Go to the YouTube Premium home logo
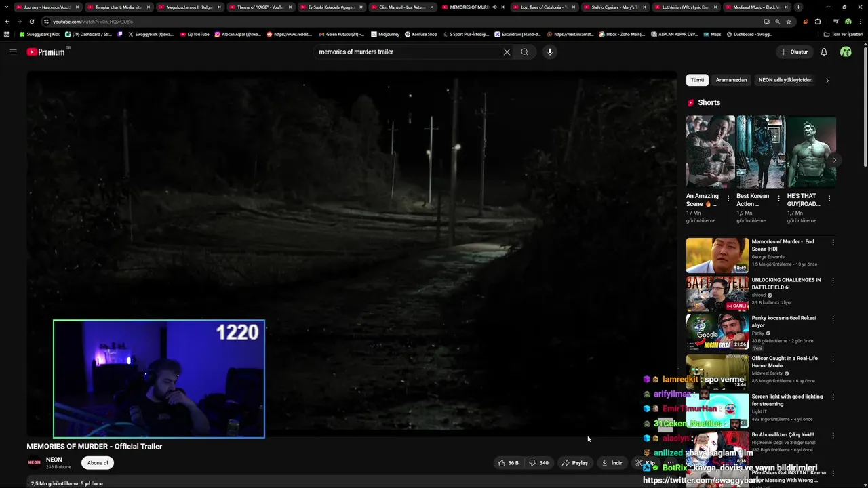Viewport: 868px width, 488px height. [x=47, y=52]
